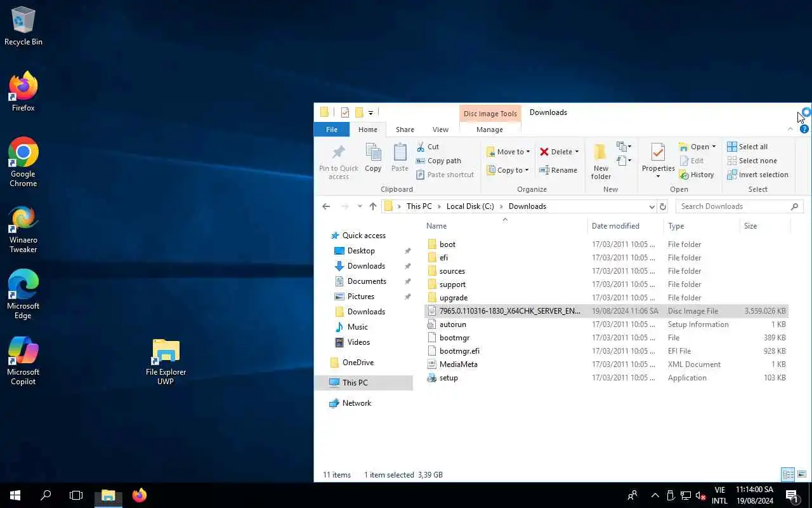Click the quick access New folder icon in title bar
Screen dimensions: 812x508
(359, 112)
